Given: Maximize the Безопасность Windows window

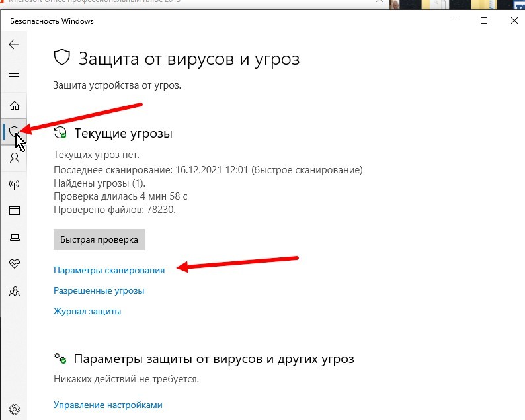Looking at the screenshot, I should pos(484,21).
